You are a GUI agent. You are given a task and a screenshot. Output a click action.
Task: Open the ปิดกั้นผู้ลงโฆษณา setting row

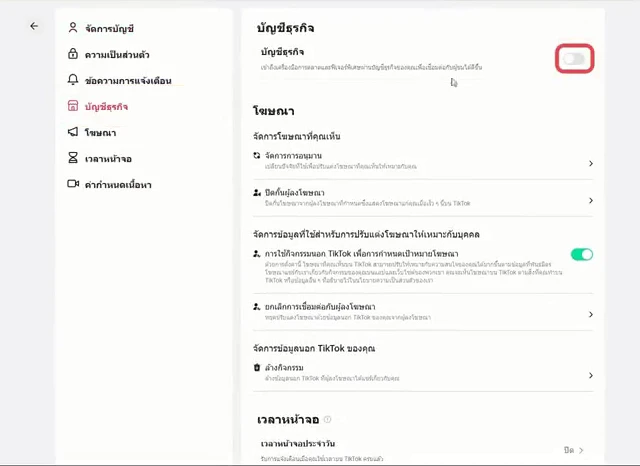point(423,198)
